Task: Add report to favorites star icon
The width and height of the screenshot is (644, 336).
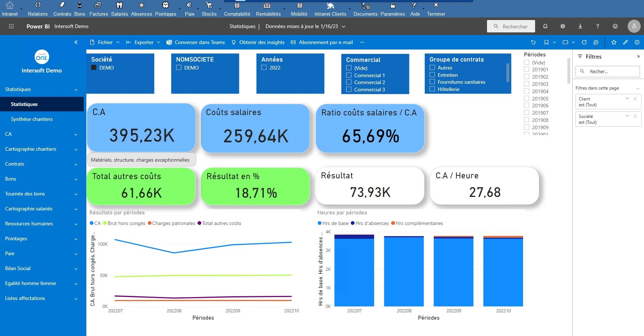Action: (x=613, y=42)
